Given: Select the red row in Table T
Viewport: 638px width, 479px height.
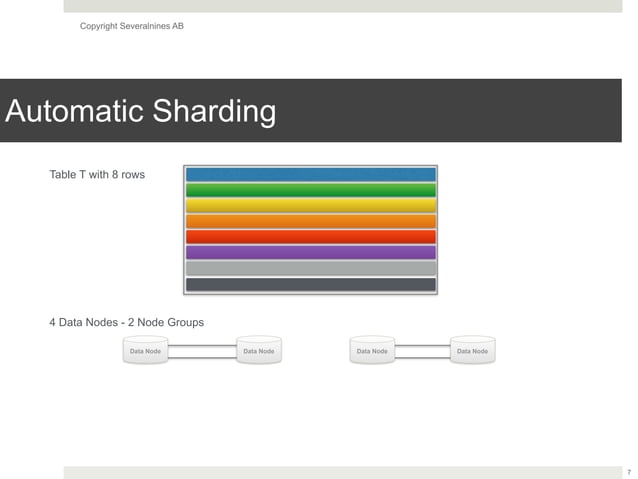Looking at the screenshot, I should (310, 236).
